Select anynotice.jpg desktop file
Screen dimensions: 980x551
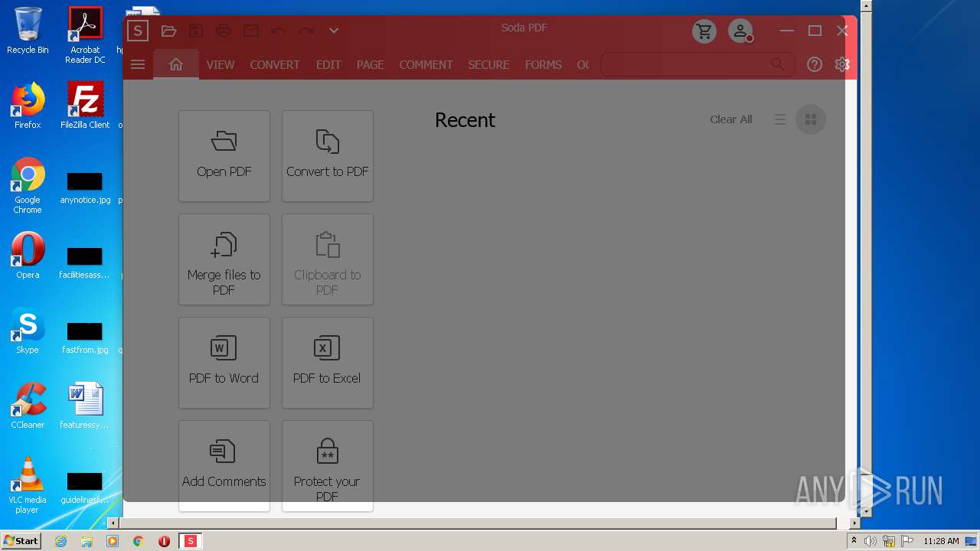coord(85,188)
